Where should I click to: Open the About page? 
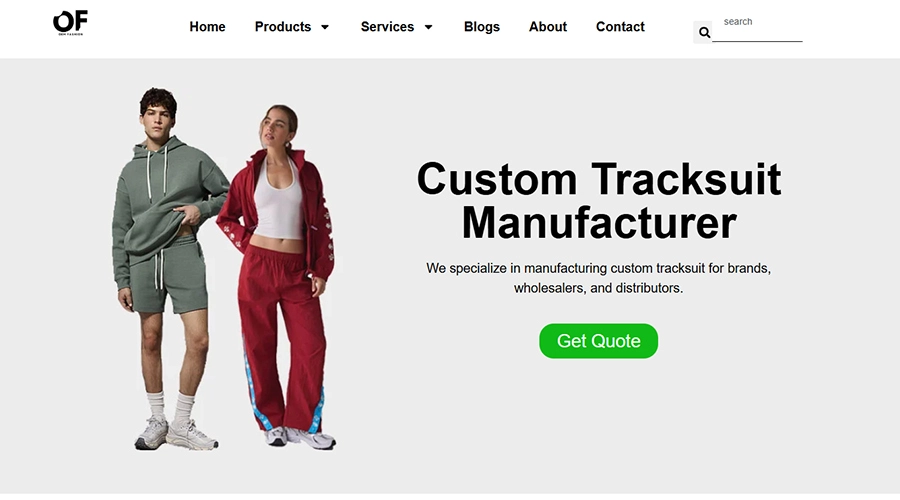pyautogui.click(x=548, y=27)
